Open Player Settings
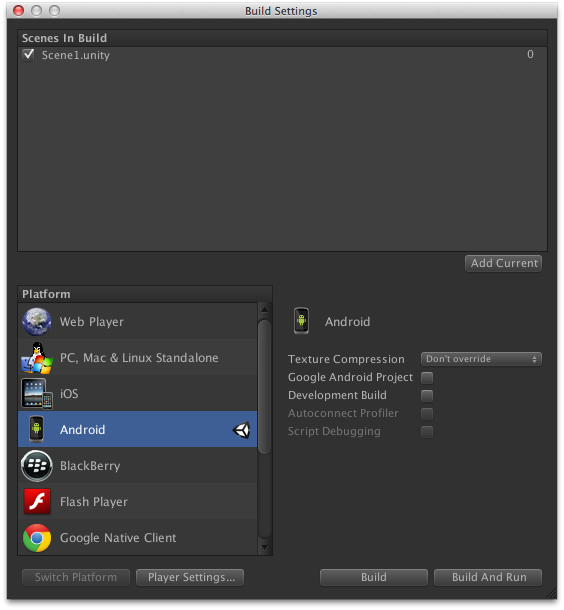The image size is (564, 610). [x=190, y=577]
